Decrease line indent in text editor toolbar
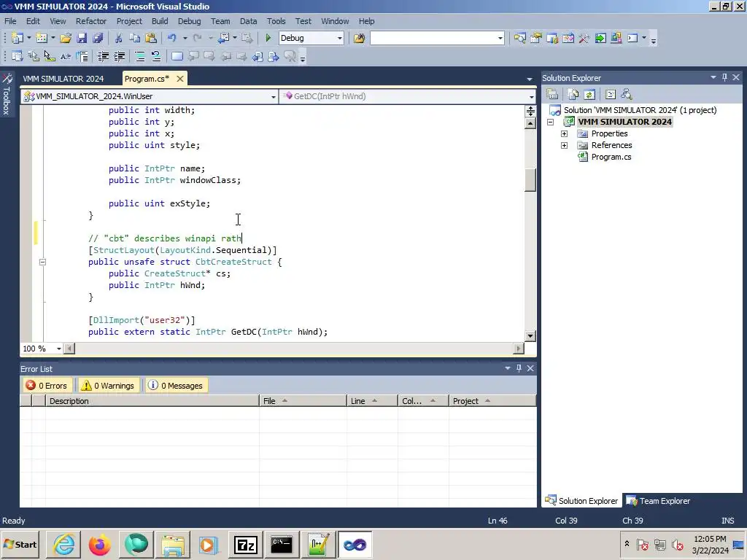This screenshot has height=560, width=747. click(x=103, y=57)
